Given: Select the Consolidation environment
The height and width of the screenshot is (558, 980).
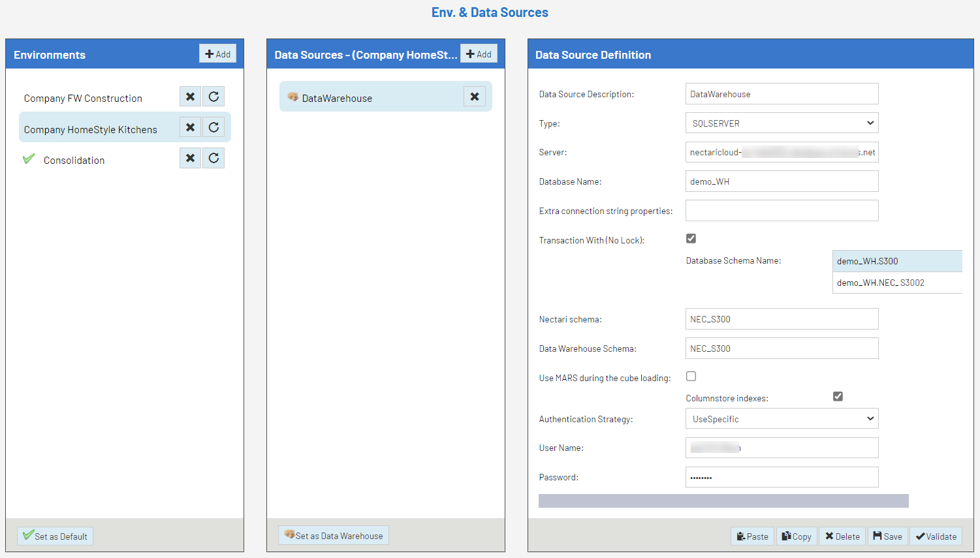Looking at the screenshot, I should pos(74,161).
